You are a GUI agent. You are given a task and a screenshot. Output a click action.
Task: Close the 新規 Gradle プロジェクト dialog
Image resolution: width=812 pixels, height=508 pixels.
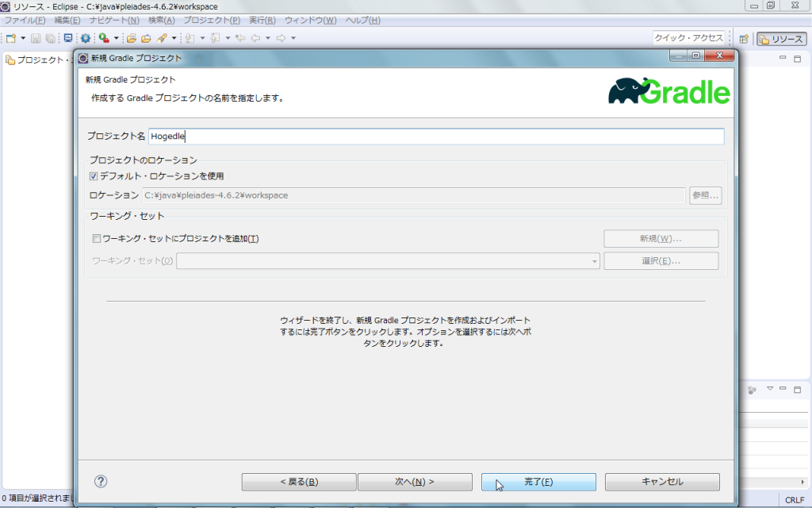(x=719, y=56)
